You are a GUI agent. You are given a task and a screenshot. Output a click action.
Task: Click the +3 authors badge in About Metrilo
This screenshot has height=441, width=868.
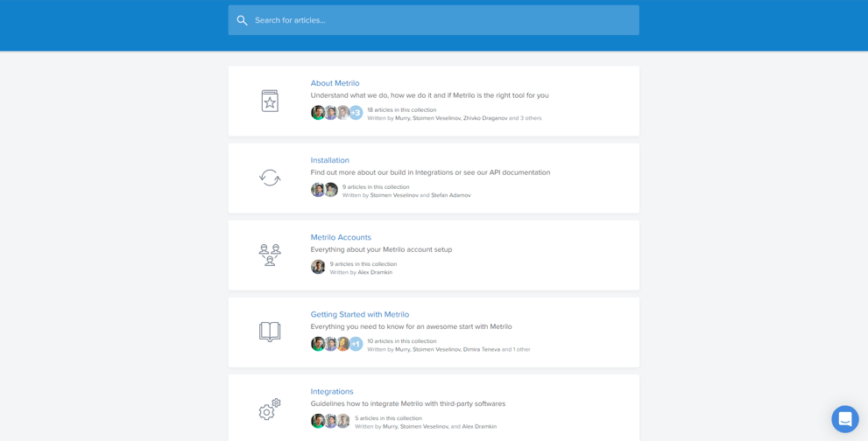[x=356, y=113]
